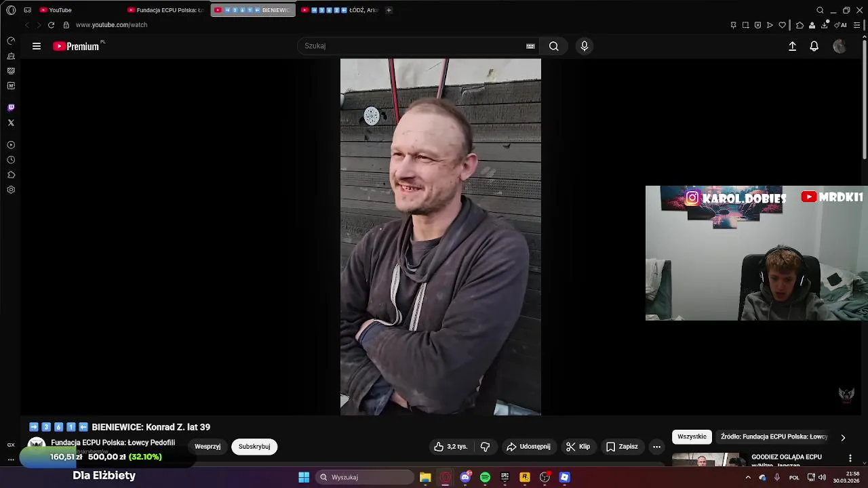This screenshot has height=488, width=868.
Task: Open the YouTube account avatar menu
Action: point(840,46)
